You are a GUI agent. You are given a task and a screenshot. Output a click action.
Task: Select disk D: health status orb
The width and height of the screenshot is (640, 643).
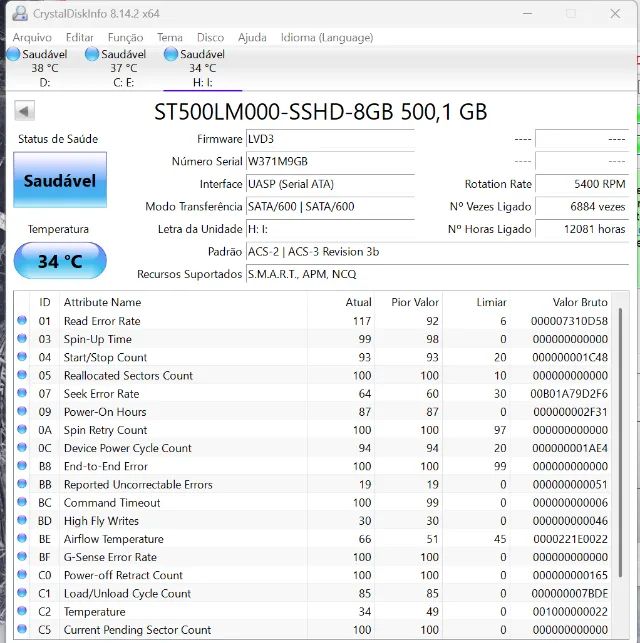click(x=13, y=54)
